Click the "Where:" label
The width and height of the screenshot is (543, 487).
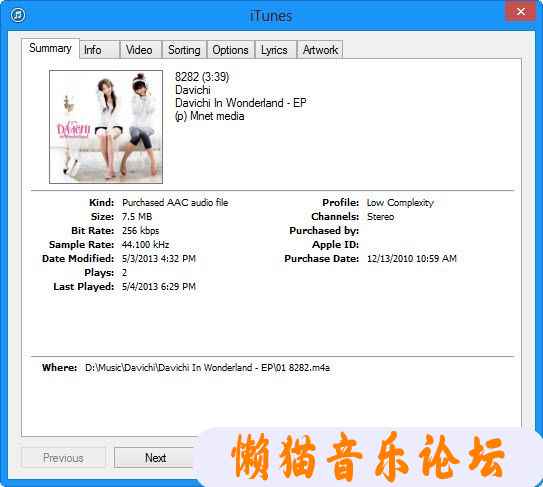click(x=59, y=368)
